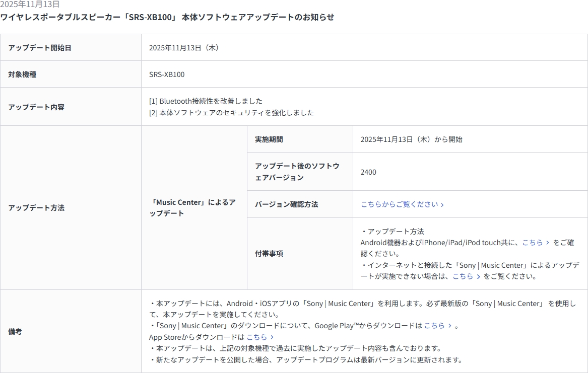
Task: Click the chevron after こちらからご覧ください
Action: [x=442, y=205]
